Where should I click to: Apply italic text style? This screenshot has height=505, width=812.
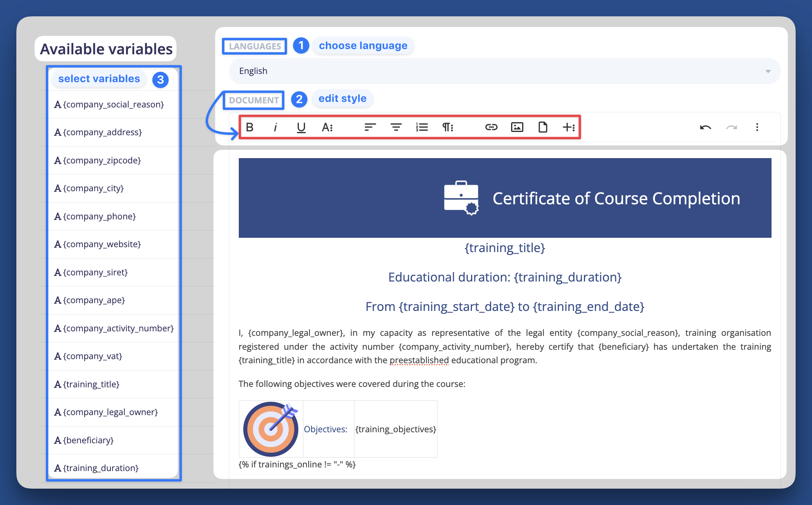click(276, 127)
